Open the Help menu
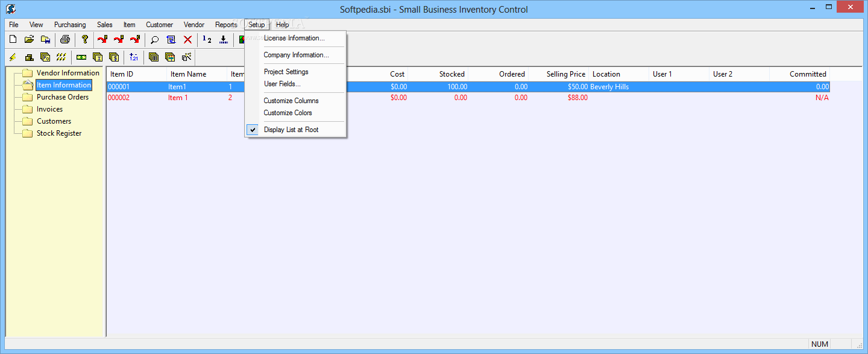The width and height of the screenshot is (868, 354). tap(283, 25)
